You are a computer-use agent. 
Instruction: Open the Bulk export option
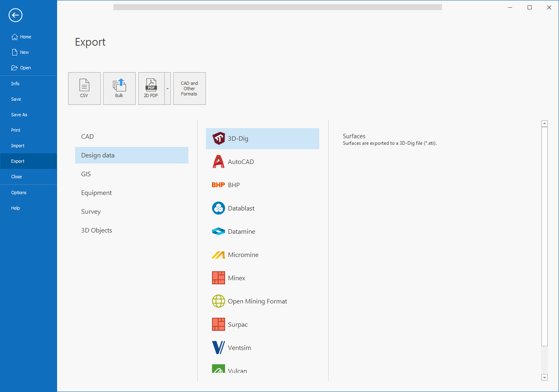pos(119,88)
